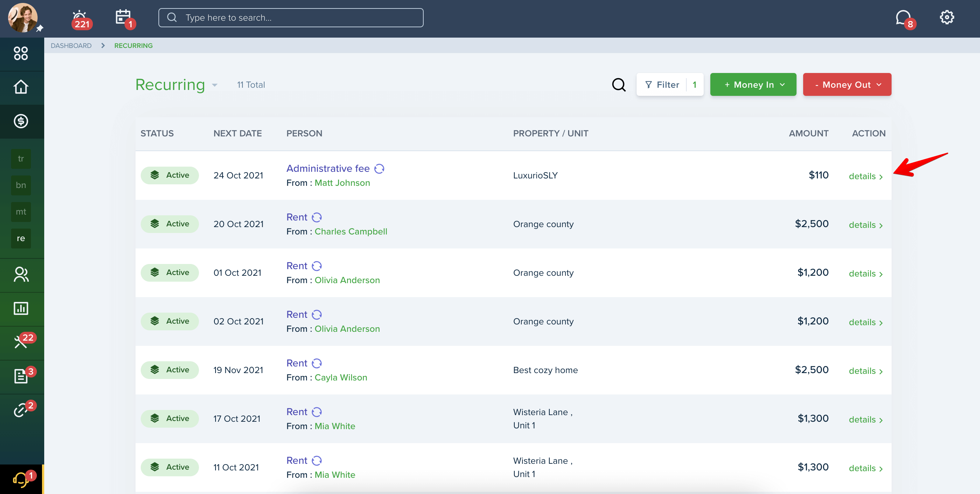980x494 pixels.
Task: Open details for the 20 Oct 2021 row
Action: point(865,225)
